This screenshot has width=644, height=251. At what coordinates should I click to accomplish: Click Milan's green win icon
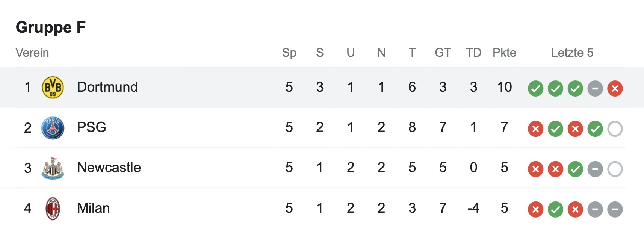555,209
